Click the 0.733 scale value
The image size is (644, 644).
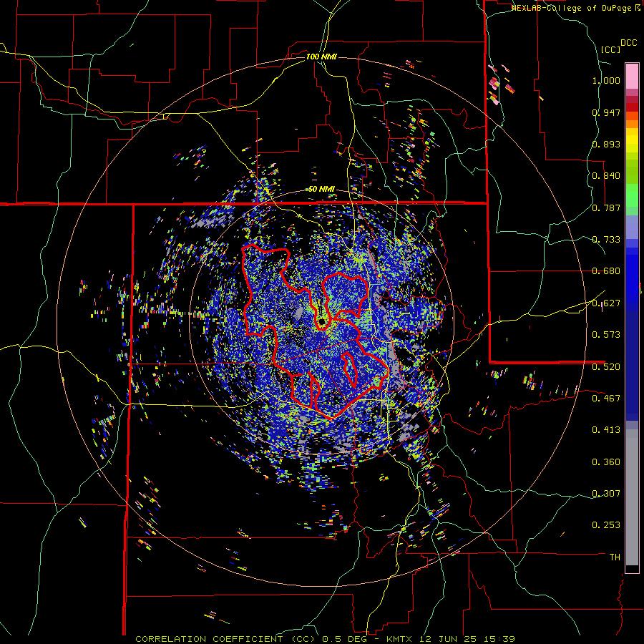coord(606,240)
